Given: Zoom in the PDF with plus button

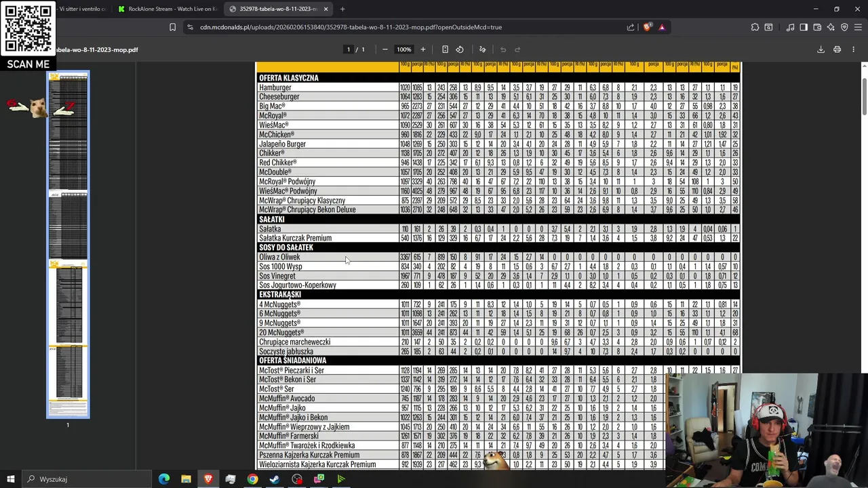Looking at the screenshot, I should pos(422,49).
